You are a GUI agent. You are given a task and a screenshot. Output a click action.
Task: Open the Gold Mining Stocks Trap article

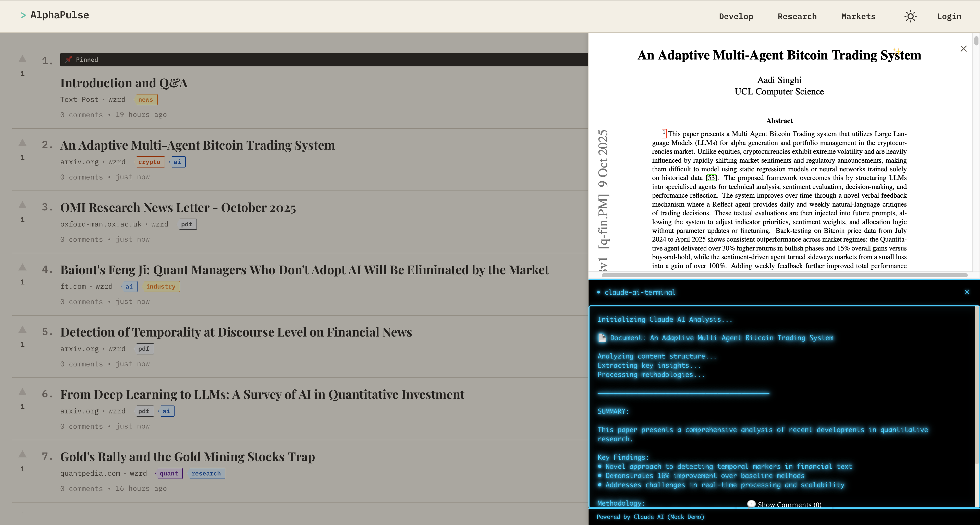187,457
